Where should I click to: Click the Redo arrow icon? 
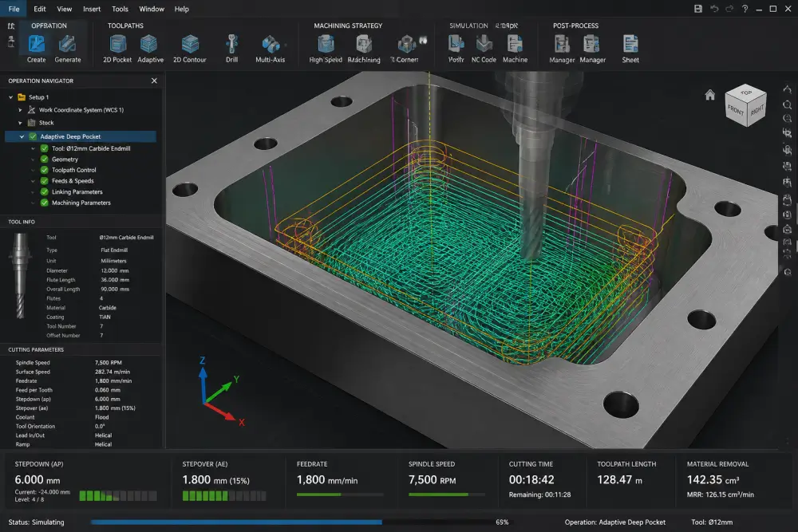(729, 9)
